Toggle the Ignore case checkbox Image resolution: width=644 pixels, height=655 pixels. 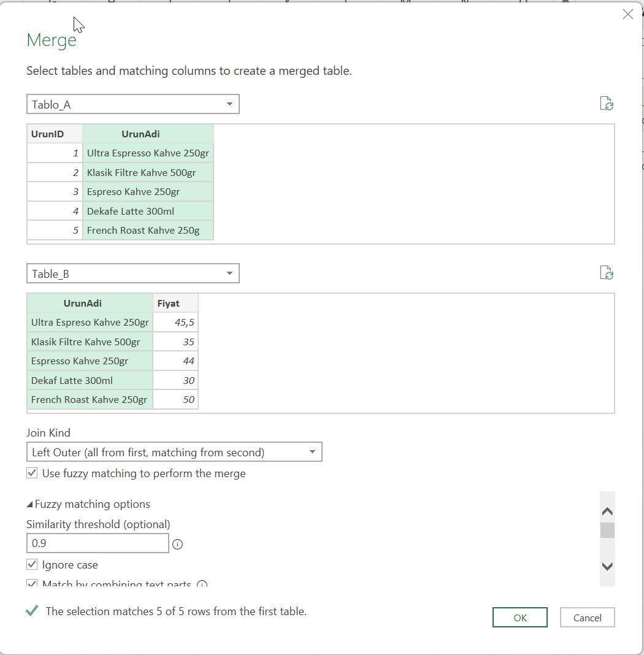(x=33, y=565)
